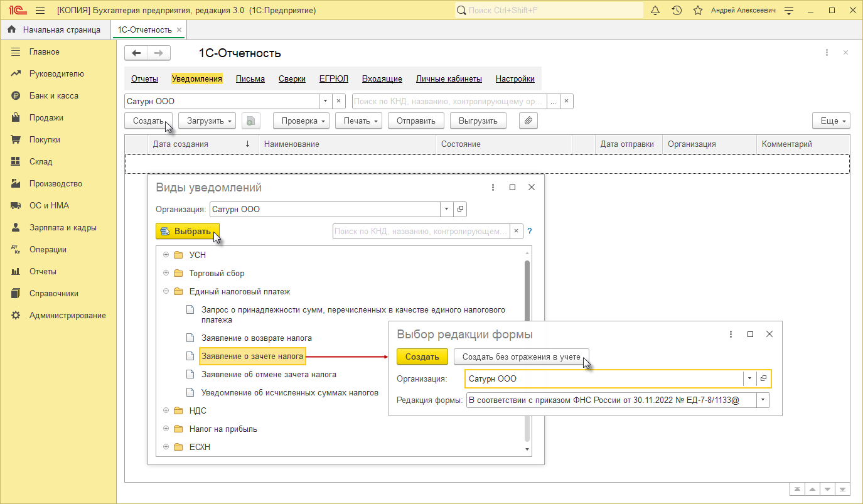Click the back navigation arrow
This screenshot has width=863, height=504.
[136, 53]
